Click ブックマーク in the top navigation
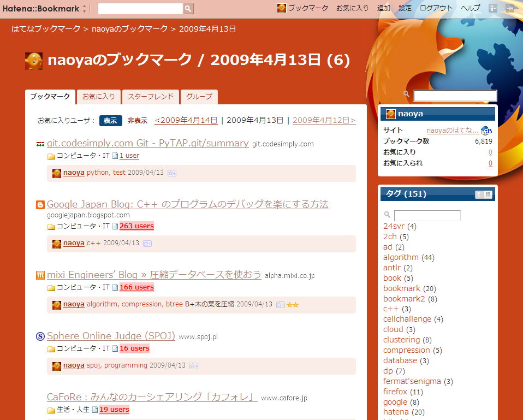Screen dimensions: 523x420 click(x=308, y=8)
